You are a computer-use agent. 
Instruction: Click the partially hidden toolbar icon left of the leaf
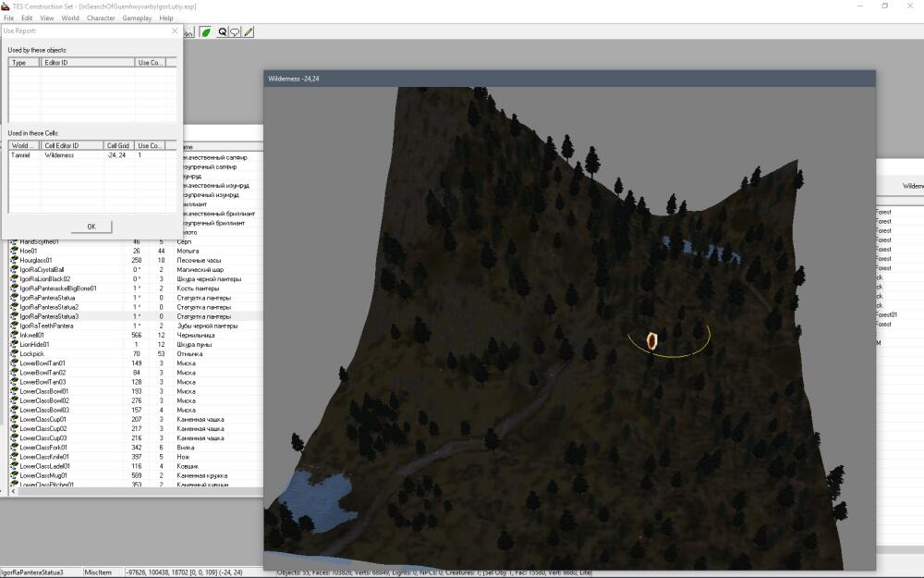(x=188, y=31)
